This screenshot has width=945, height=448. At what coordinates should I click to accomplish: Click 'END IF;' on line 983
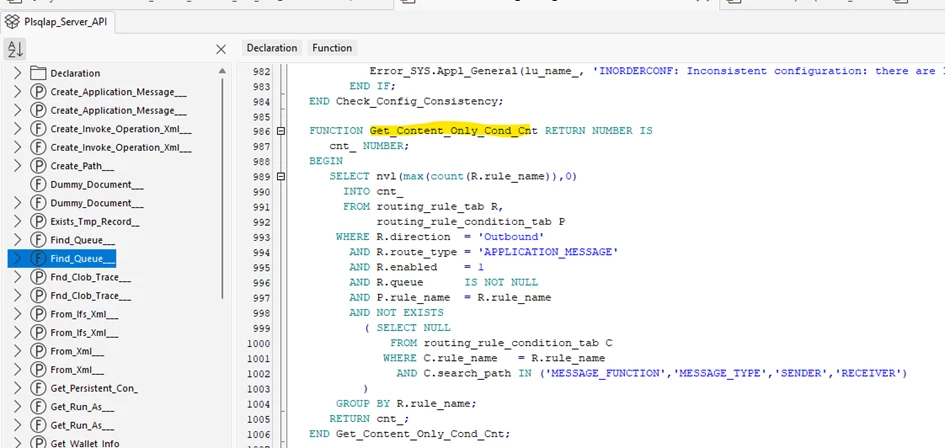[x=373, y=86]
